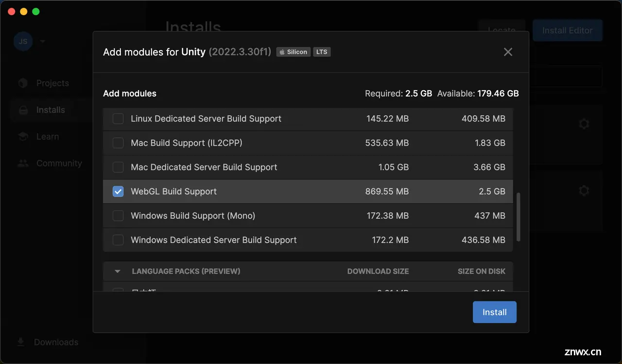Click the Projects cube icon in sidebar
This screenshot has height=364, width=622.
click(23, 83)
